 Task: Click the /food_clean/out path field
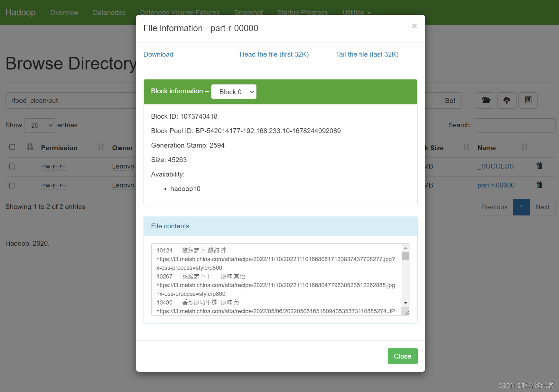pyautogui.click(x=71, y=101)
